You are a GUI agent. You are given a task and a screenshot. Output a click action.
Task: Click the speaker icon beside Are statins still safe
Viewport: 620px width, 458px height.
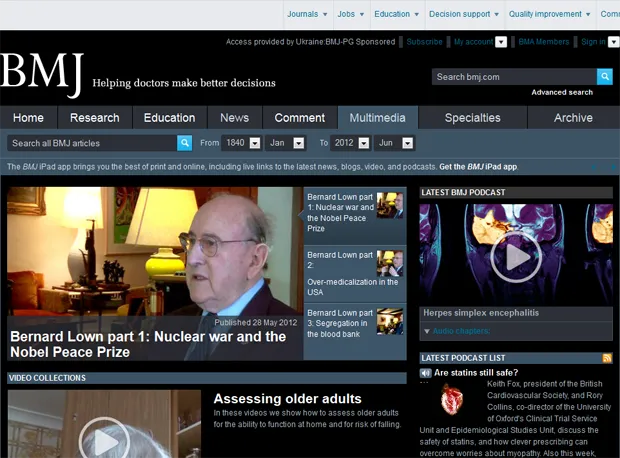point(425,373)
